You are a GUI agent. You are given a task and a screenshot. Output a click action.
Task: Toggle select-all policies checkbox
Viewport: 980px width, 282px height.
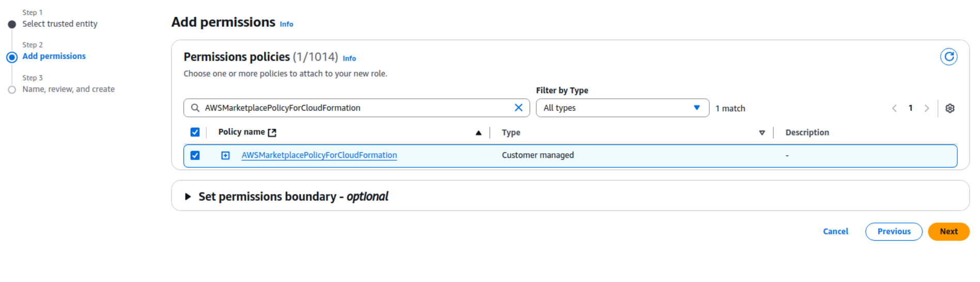(195, 132)
